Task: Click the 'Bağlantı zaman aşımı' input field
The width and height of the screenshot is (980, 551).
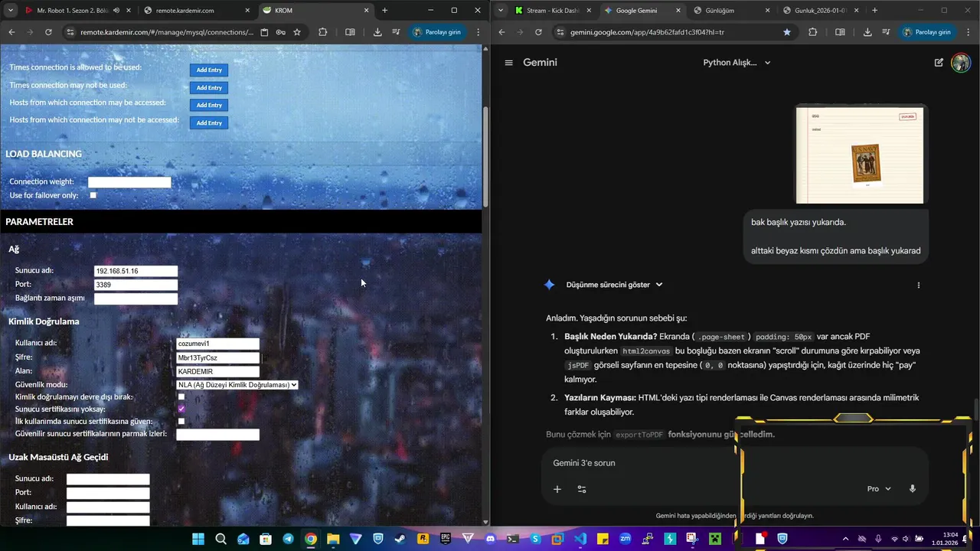Action: tap(136, 298)
